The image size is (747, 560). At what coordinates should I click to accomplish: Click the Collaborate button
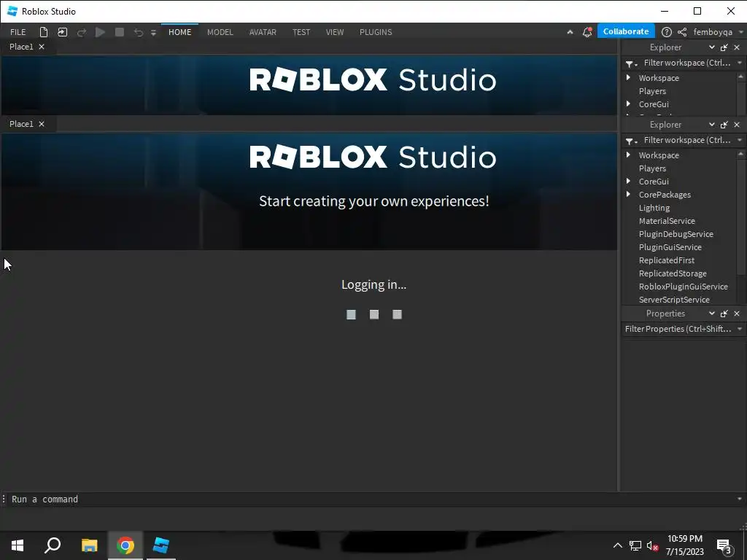click(626, 31)
